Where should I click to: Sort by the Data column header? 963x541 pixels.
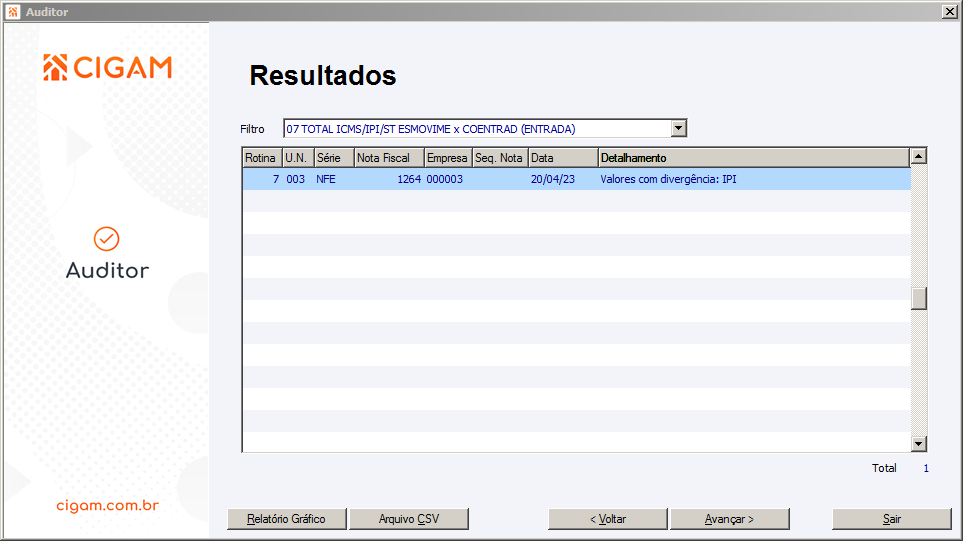click(563, 158)
